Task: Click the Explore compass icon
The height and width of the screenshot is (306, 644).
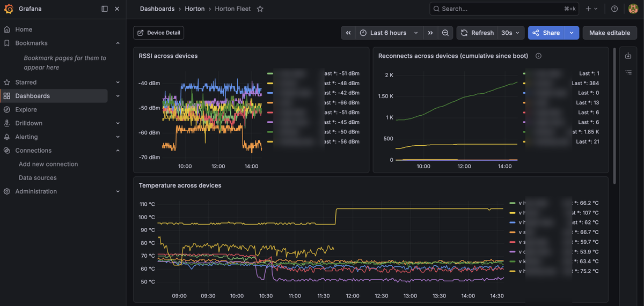Action: point(7,109)
